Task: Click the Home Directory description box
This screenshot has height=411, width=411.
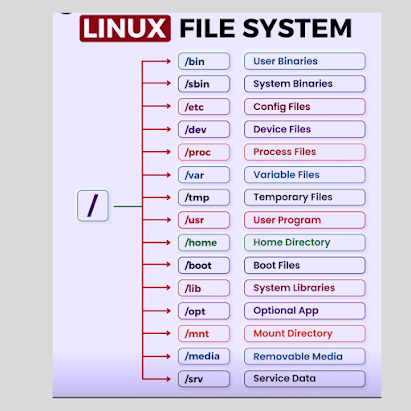Action: click(305, 243)
